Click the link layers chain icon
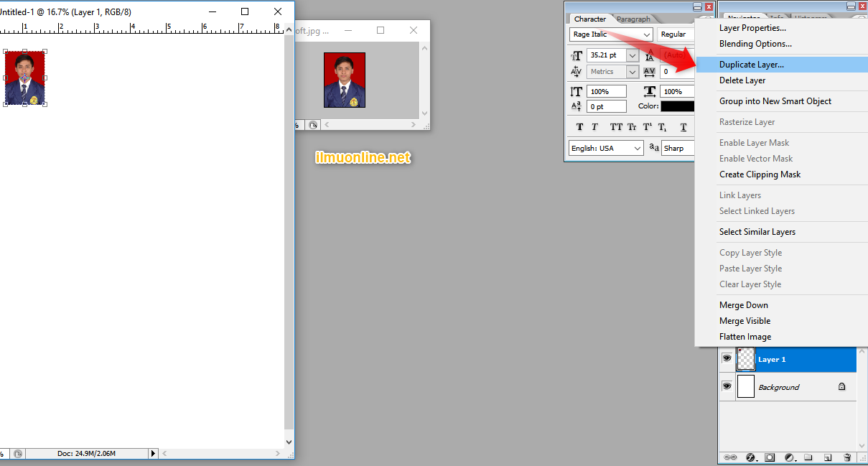This screenshot has width=868, height=466. point(730,457)
